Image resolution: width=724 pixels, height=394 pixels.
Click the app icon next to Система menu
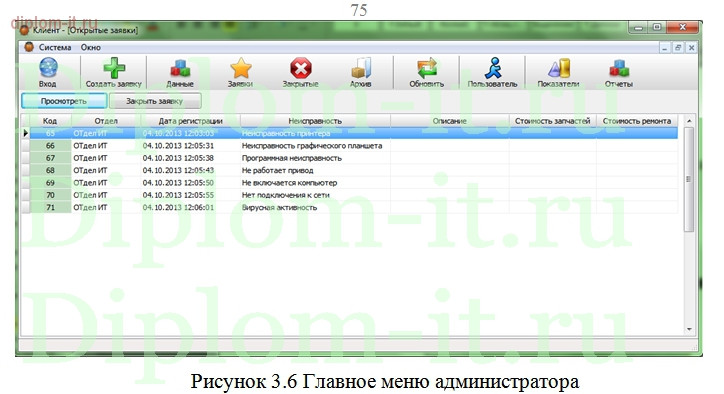29,47
